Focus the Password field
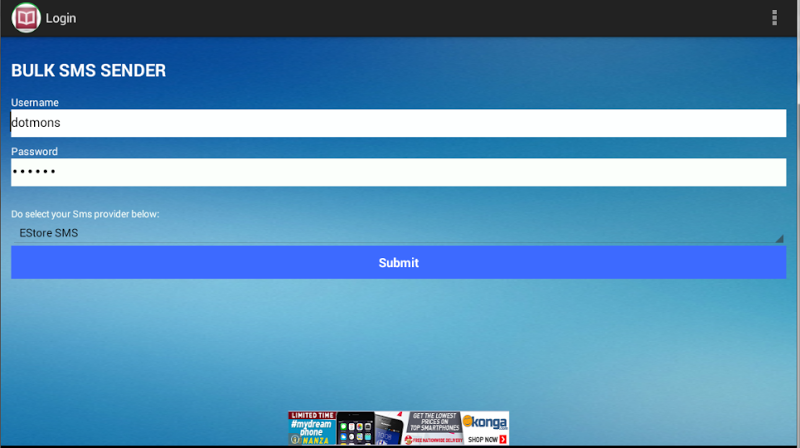The width and height of the screenshot is (800, 448). 398,172
